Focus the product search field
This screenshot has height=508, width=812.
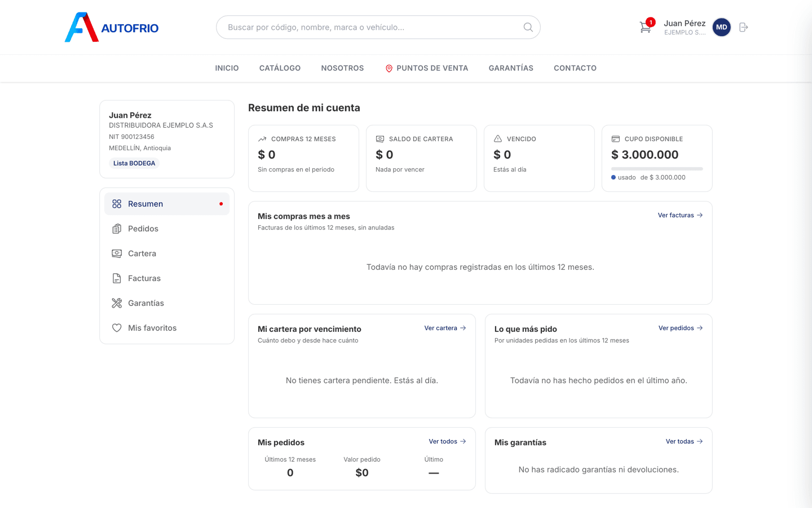pyautogui.click(x=378, y=27)
